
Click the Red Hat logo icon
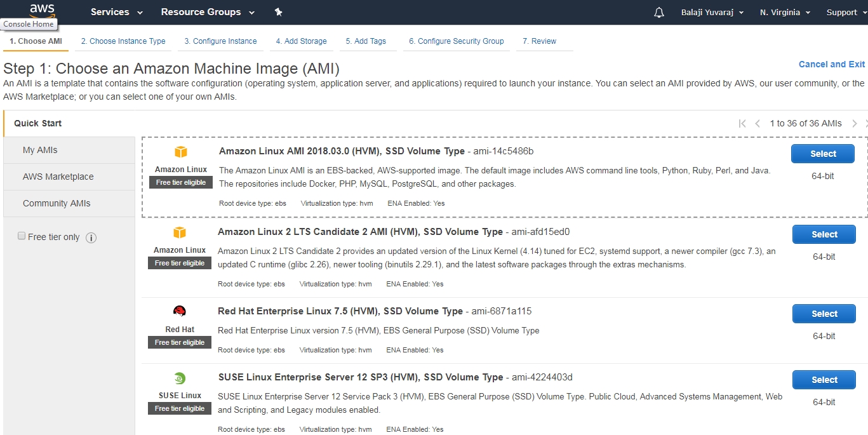[x=180, y=311]
